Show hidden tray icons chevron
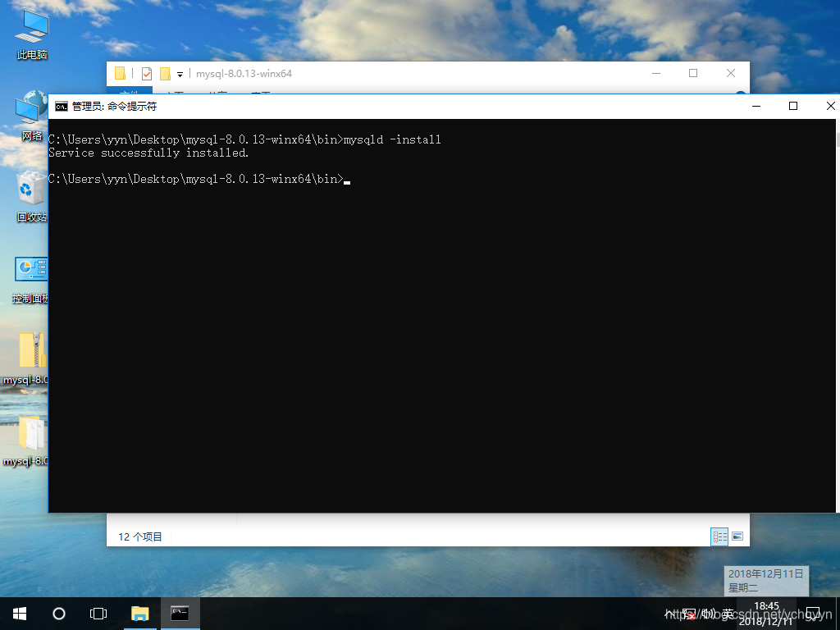The image size is (840, 630). (669, 614)
